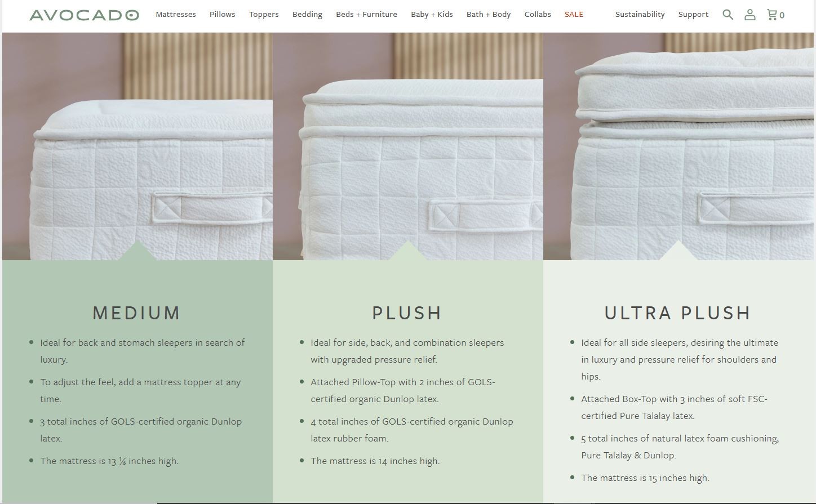Open Bath + Body menu
Screen dimensions: 816x504
(x=489, y=15)
